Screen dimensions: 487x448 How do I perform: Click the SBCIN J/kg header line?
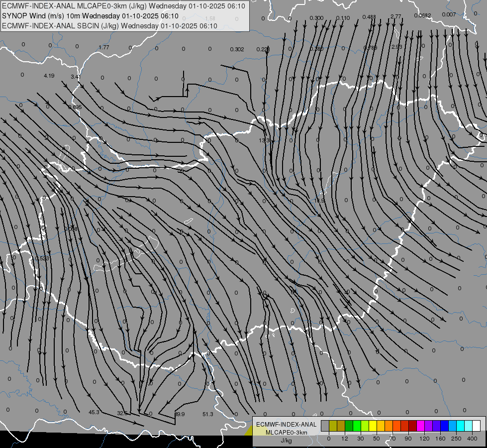109,25
